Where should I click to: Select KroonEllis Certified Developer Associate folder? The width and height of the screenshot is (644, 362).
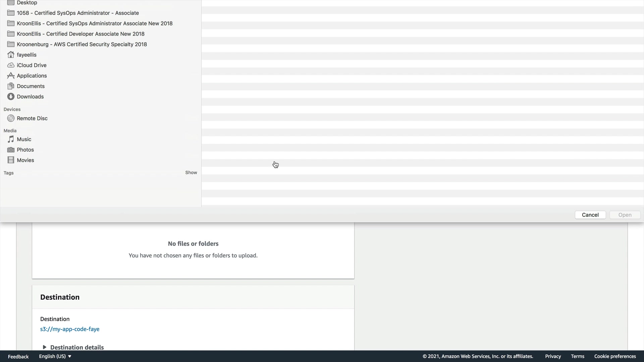click(x=80, y=34)
